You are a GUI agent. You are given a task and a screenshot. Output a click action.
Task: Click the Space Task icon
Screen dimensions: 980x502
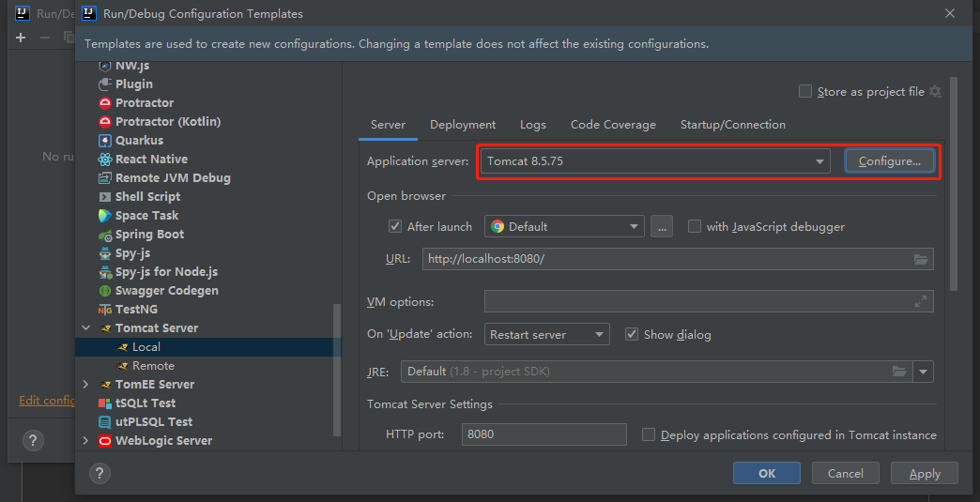pyautogui.click(x=105, y=216)
